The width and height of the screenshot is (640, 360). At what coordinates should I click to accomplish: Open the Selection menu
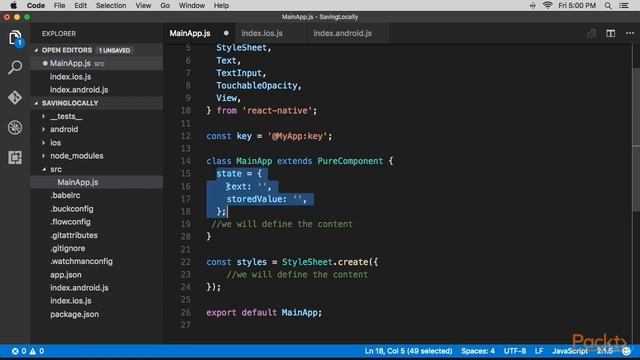tap(111, 5)
